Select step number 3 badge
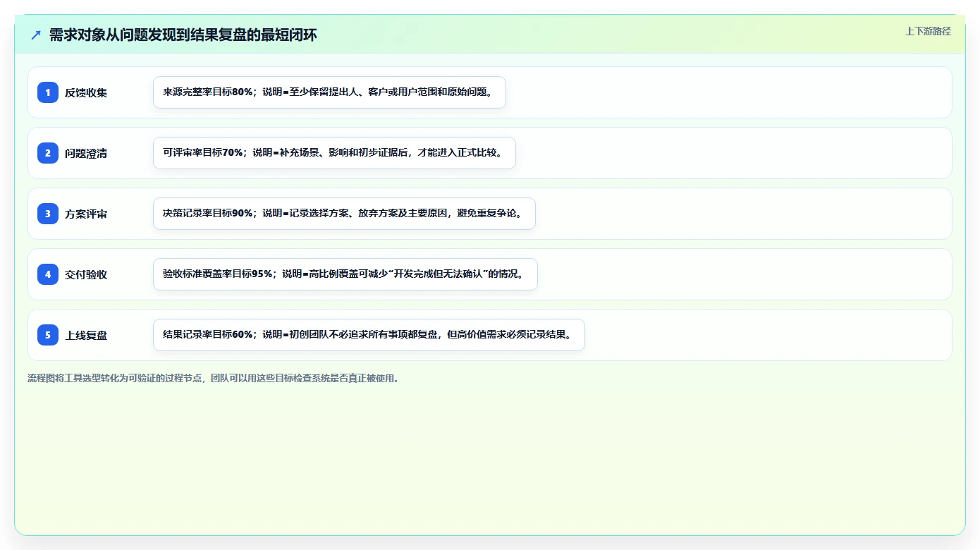The height and width of the screenshot is (550, 980). pos(48,213)
